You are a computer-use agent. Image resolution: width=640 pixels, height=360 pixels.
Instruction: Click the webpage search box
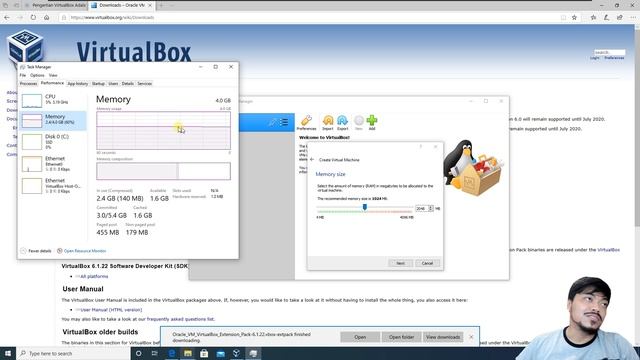[x=609, y=52]
